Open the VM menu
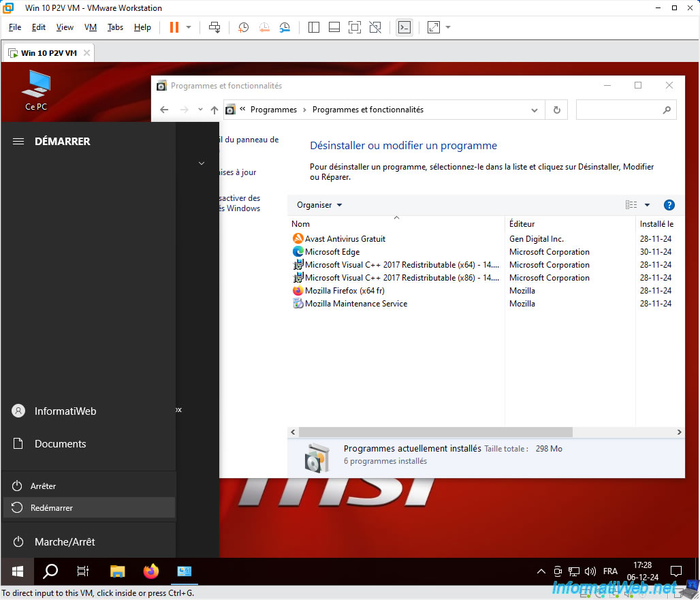 (90, 28)
